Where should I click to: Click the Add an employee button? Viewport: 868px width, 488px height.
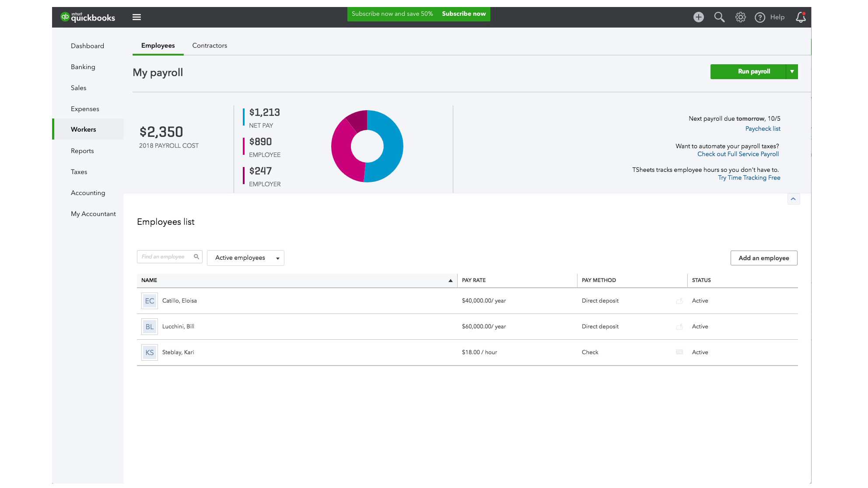[x=764, y=258]
